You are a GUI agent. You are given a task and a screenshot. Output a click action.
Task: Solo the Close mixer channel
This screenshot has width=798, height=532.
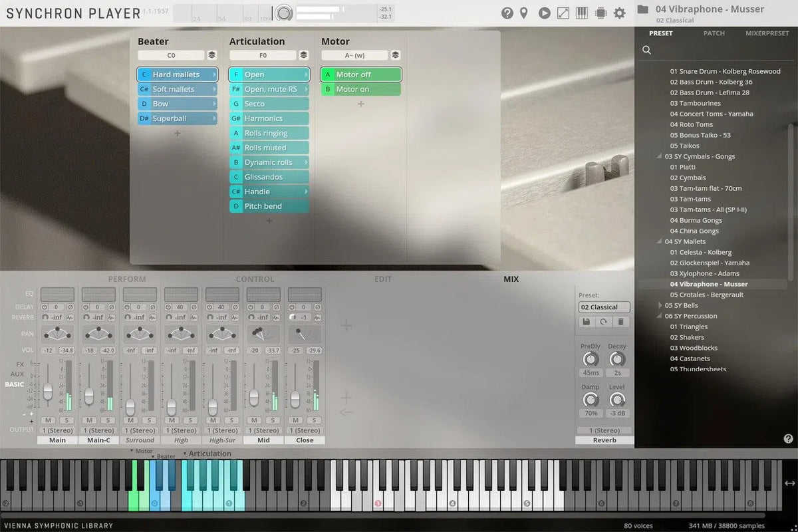coord(314,420)
